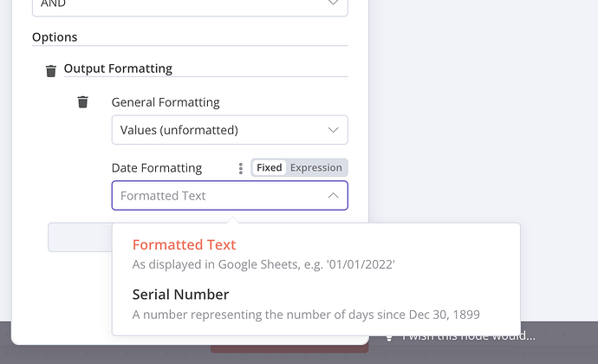Remove General Formatting with its trash icon

point(82,102)
